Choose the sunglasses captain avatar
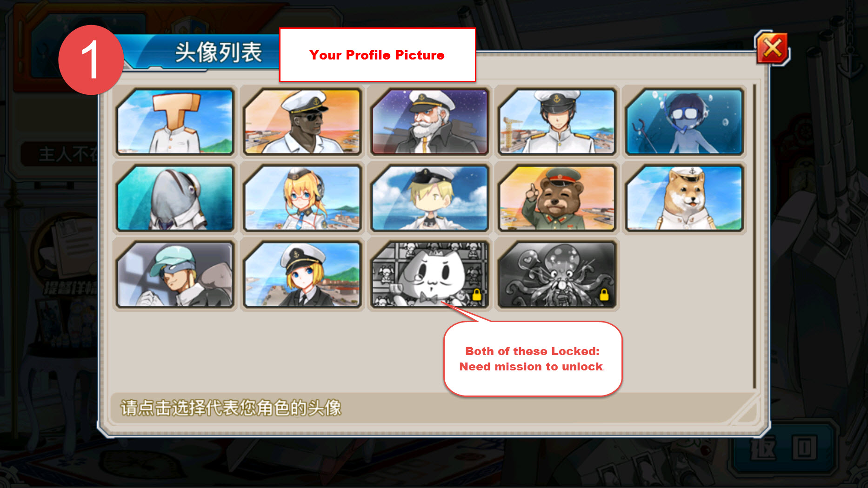The height and width of the screenshot is (488, 868). click(x=302, y=122)
